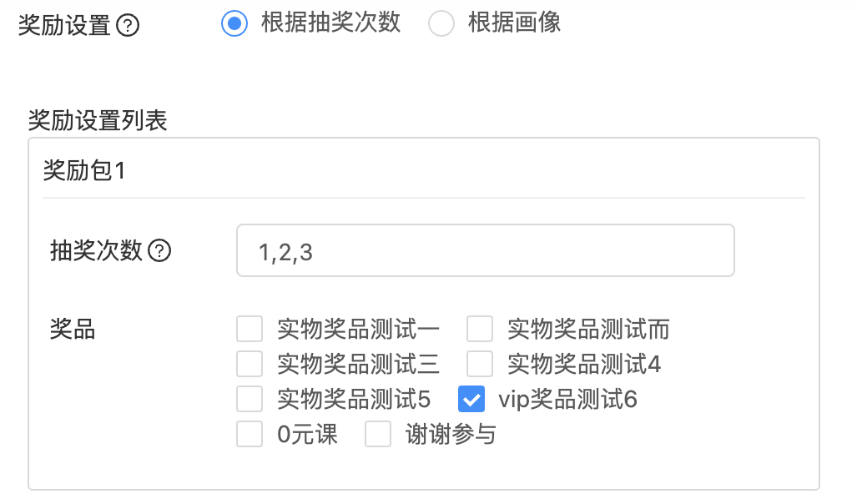Enable the 实物奖品测试三 checkbox
This screenshot has width=857, height=504.
tap(250, 365)
